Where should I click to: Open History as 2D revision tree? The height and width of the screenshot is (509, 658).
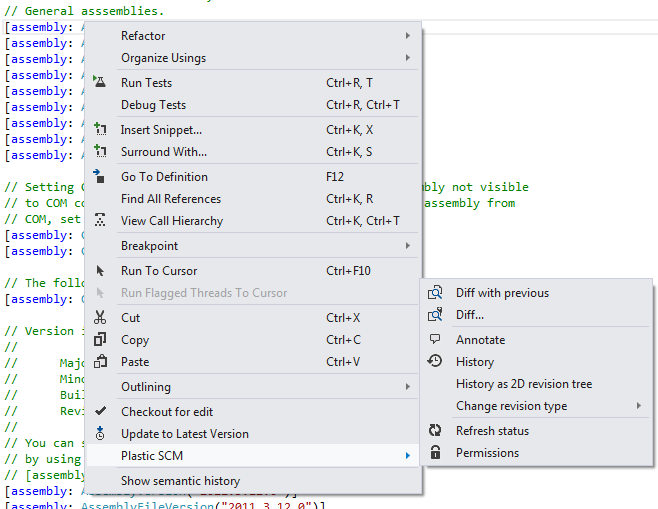click(x=524, y=384)
